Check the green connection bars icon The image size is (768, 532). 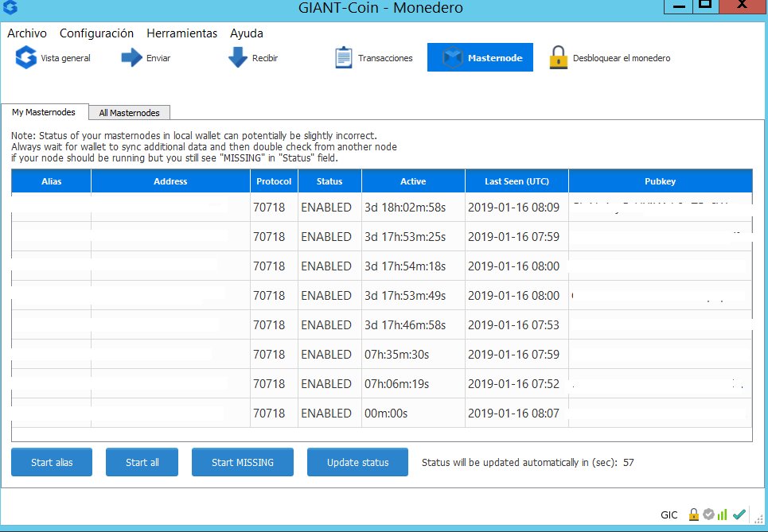click(x=722, y=515)
